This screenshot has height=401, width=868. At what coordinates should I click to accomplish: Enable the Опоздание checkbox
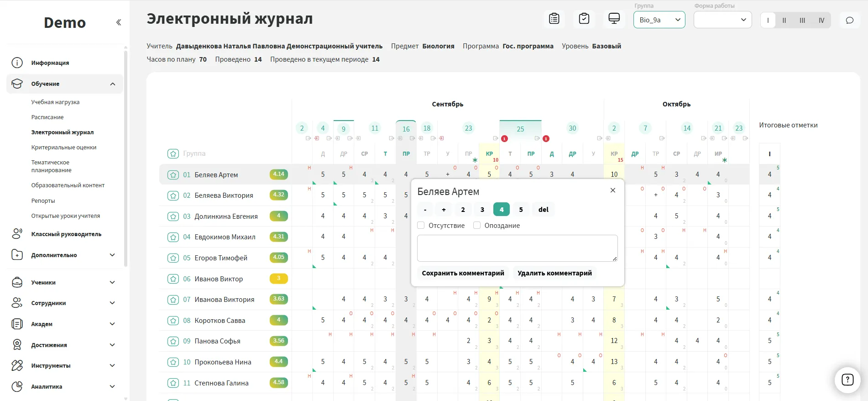(477, 226)
